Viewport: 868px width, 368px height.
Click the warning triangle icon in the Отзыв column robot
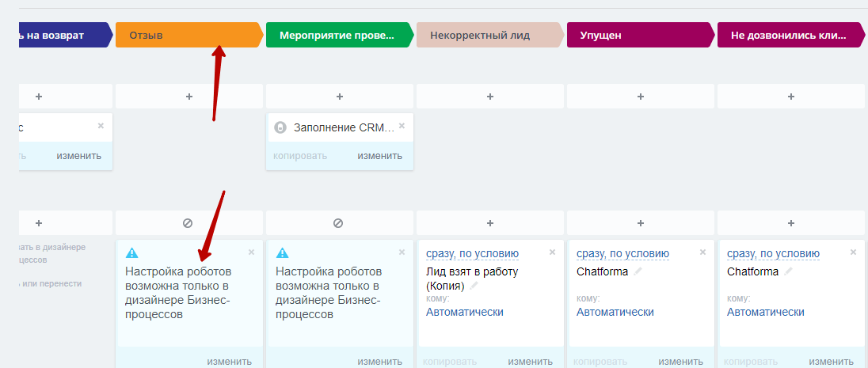click(132, 253)
